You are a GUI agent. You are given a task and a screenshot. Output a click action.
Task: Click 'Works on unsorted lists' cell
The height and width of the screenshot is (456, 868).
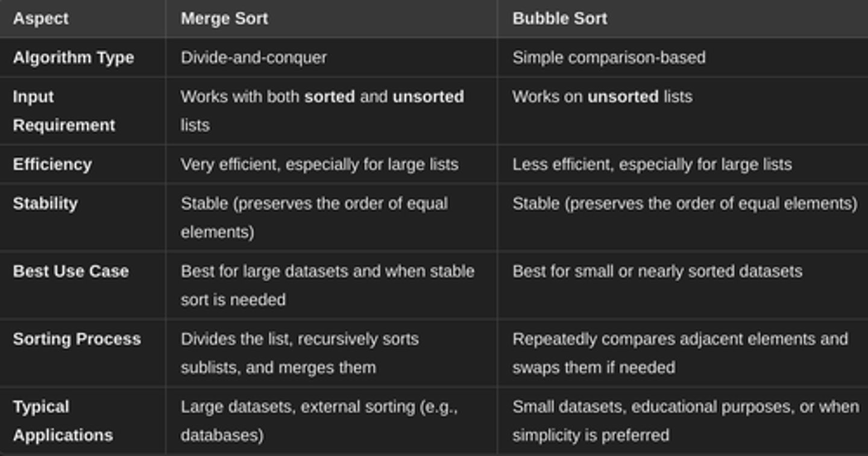point(602,97)
